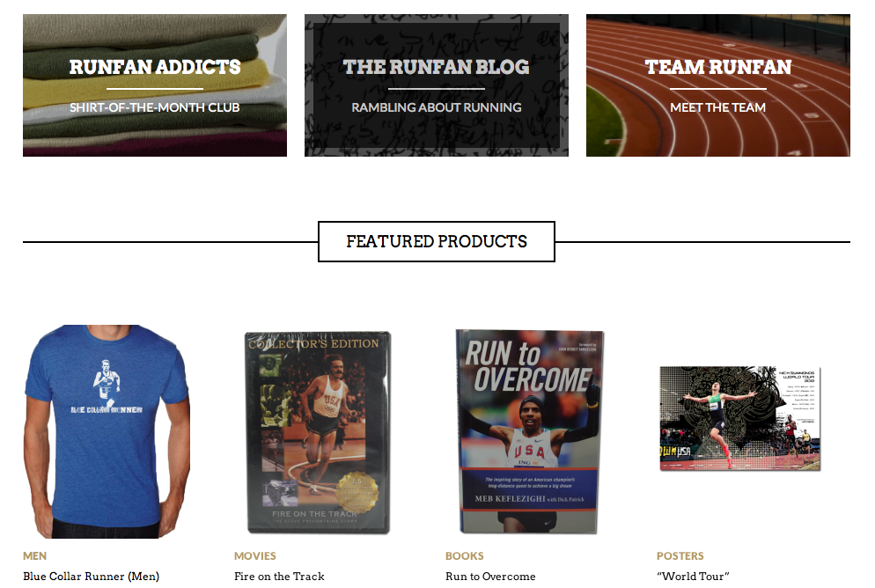This screenshot has height=588, width=875.
Task: Click the FEATURED PRODUCTS heading box
Action: click(x=437, y=241)
